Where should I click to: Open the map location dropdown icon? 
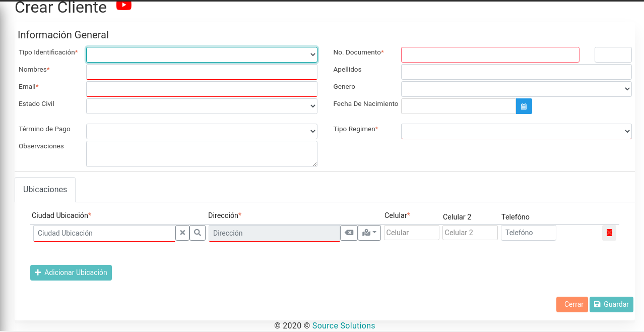click(x=369, y=233)
